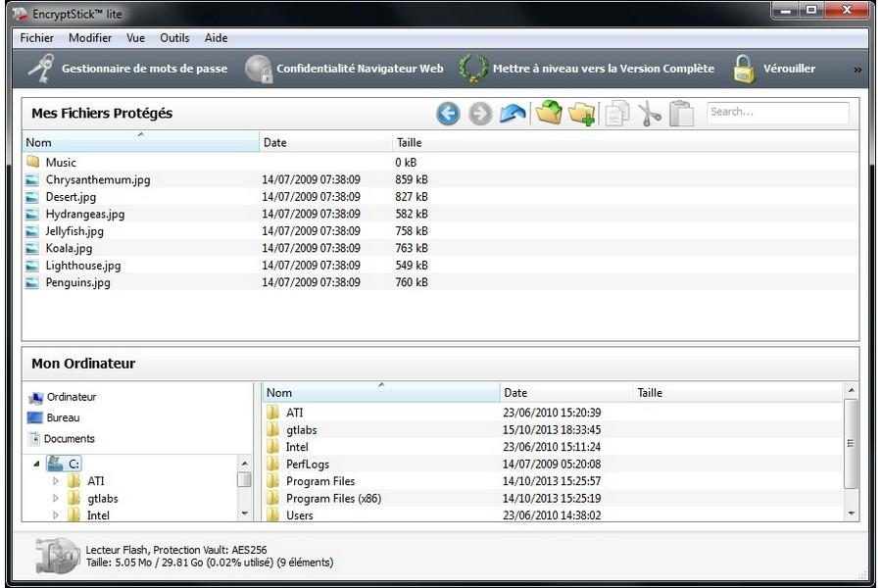
Task: Click the folder tree scrollbar up arrow
Action: 244,464
